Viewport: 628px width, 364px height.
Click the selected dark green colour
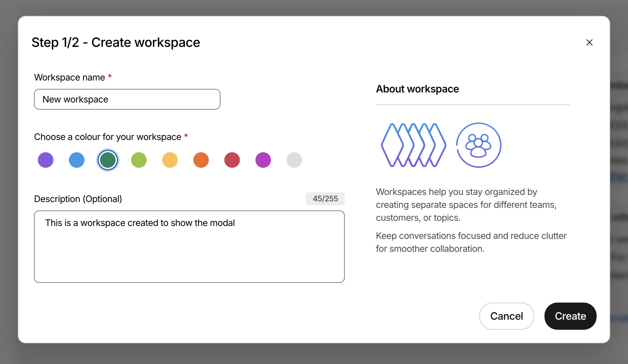point(108,160)
